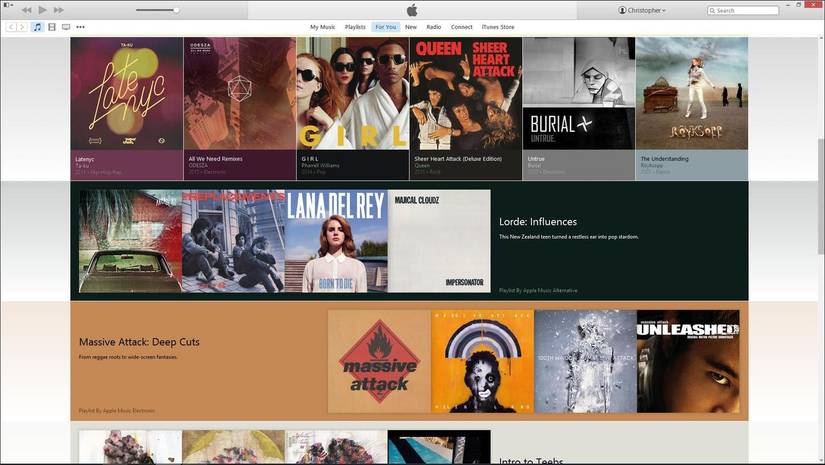Click 'Playlist By Apple Music Alternative' text
The image size is (825, 465).
(538, 290)
